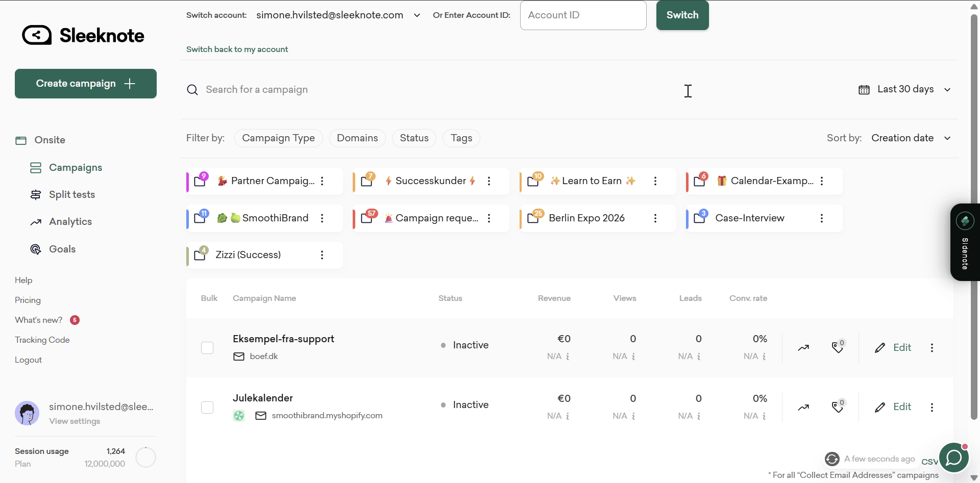Click info icon under Julekalender views
Screen dimensions: 980x483
click(633, 416)
